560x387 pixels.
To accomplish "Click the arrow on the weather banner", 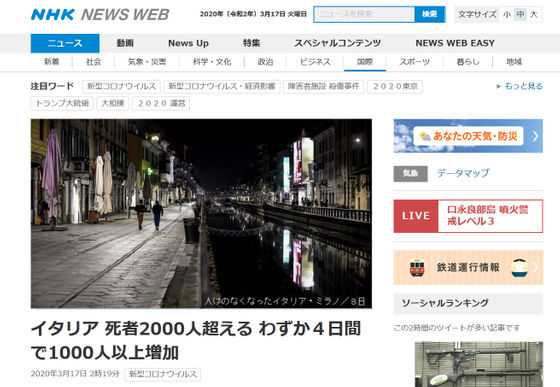I will (535, 136).
